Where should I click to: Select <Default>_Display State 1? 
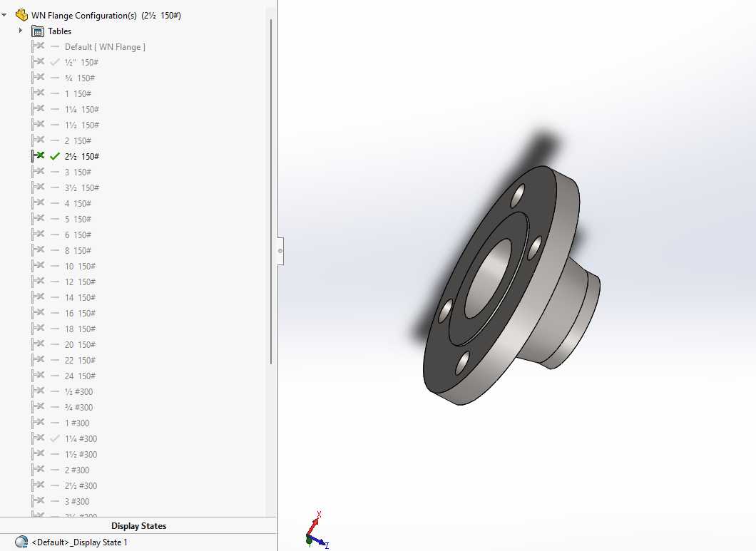(80, 542)
